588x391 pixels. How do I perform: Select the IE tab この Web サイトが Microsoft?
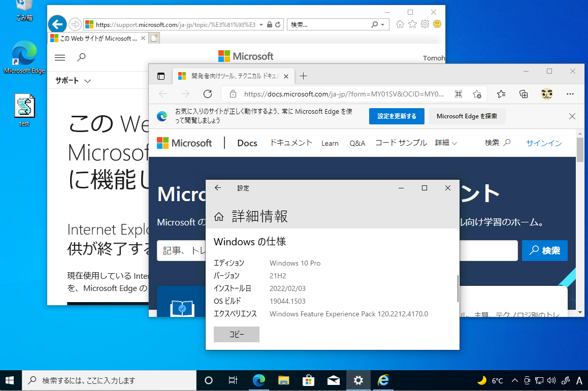pyautogui.click(x=98, y=38)
